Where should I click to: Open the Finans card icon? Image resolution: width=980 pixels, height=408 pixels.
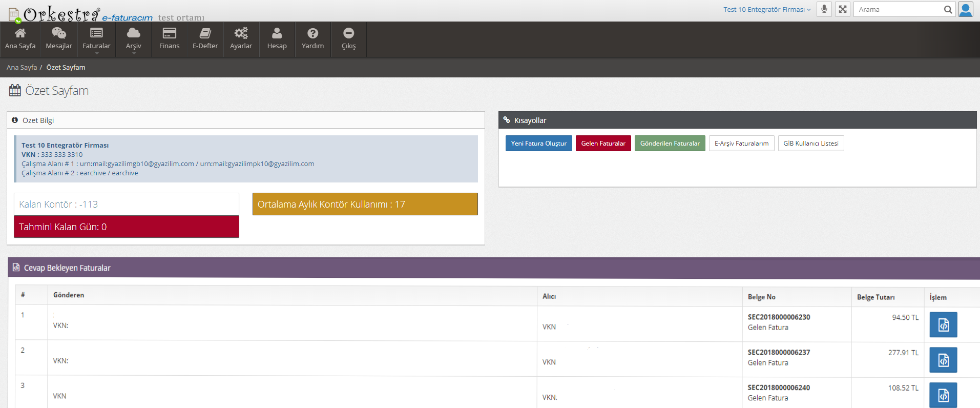tap(169, 34)
